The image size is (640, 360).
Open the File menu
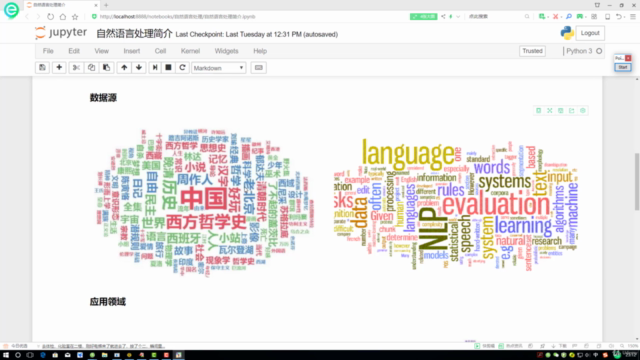[48, 51]
